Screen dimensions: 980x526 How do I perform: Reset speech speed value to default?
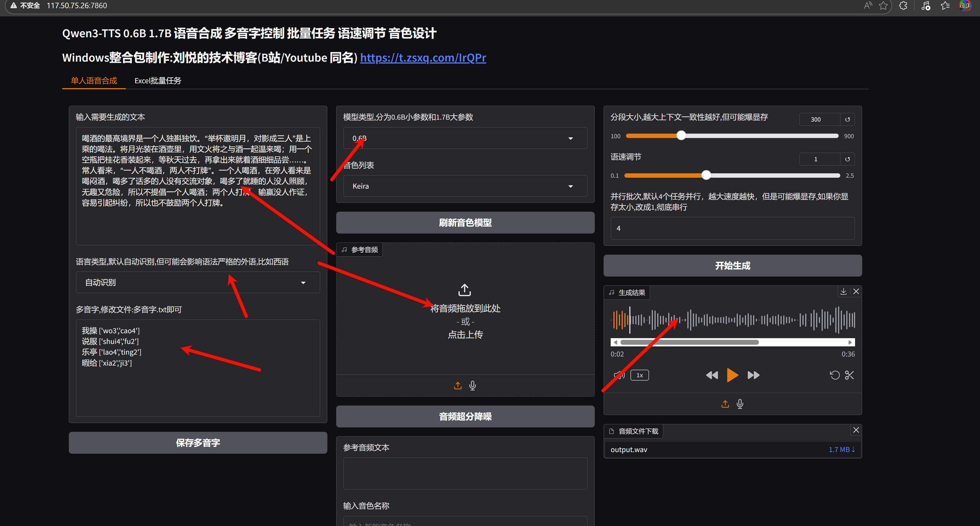click(x=847, y=159)
